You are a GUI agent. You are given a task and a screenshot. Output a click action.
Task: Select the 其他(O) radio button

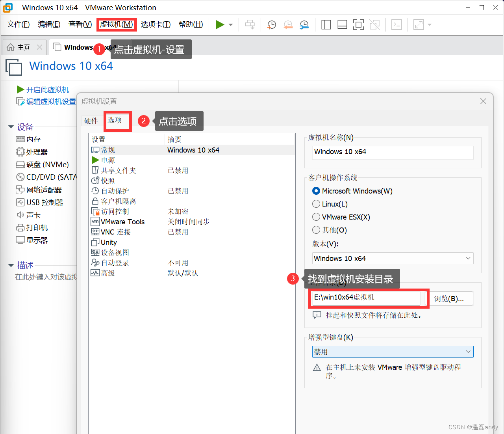click(316, 230)
